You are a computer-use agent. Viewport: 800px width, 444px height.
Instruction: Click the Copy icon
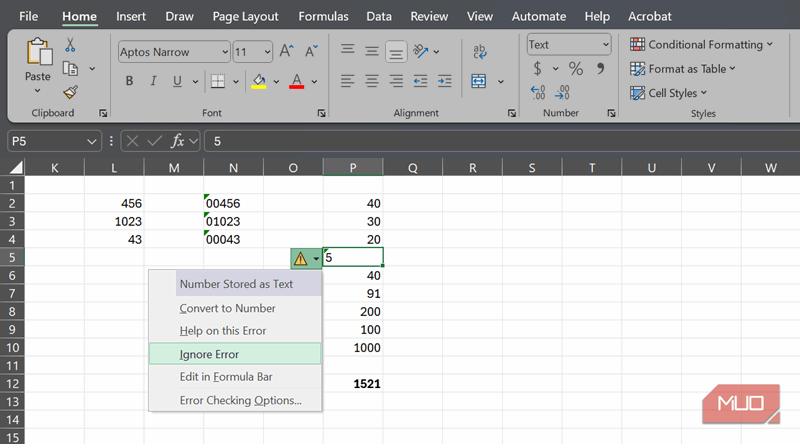coord(70,68)
